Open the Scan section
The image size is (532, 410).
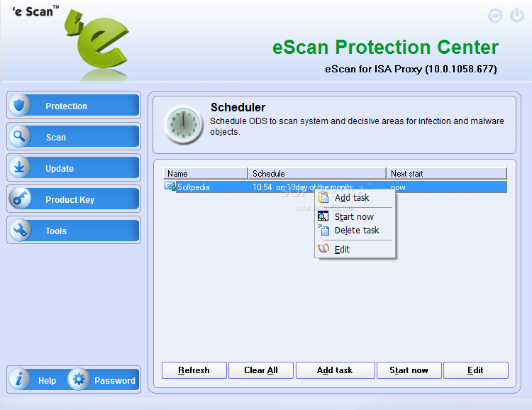[x=74, y=136]
